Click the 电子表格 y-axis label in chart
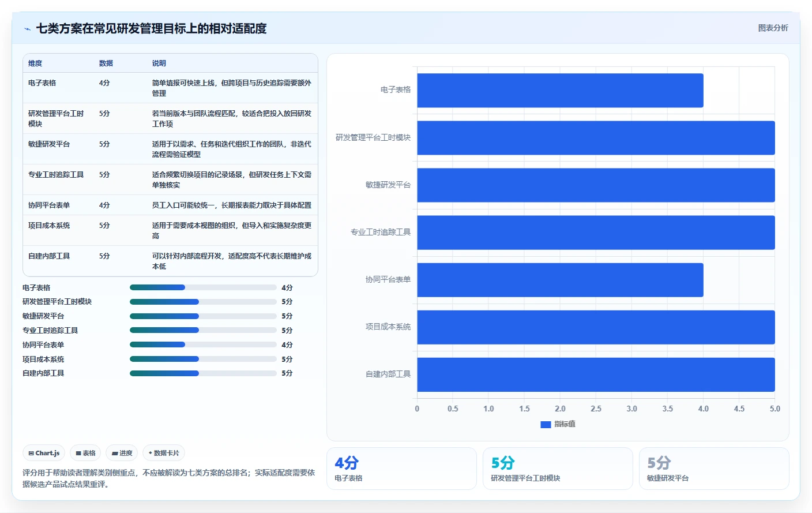The height and width of the screenshot is (513, 812). click(x=396, y=90)
